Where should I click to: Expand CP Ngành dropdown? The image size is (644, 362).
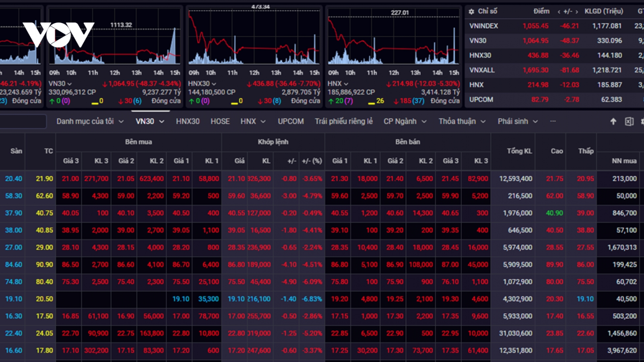424,121
